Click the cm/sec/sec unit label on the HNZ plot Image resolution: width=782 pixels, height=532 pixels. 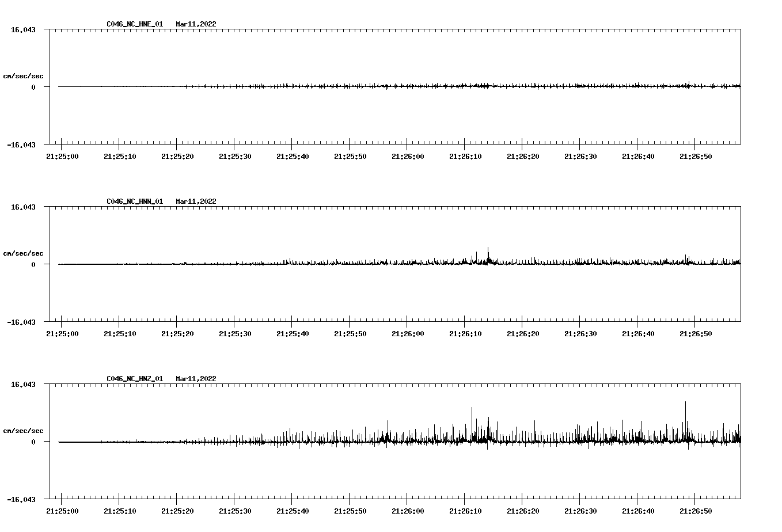(23, 431)
